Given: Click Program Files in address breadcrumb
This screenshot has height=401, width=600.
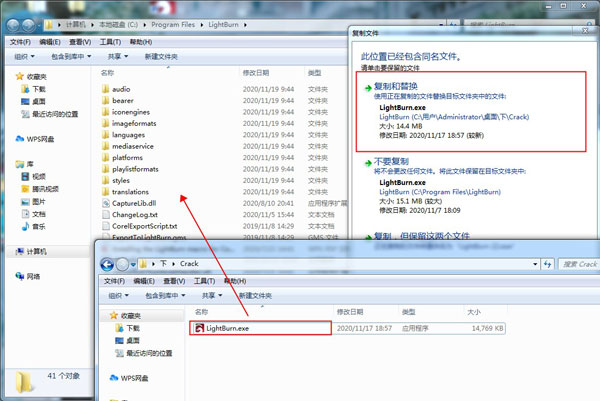Looking at the screenshot, I should 173,25.
